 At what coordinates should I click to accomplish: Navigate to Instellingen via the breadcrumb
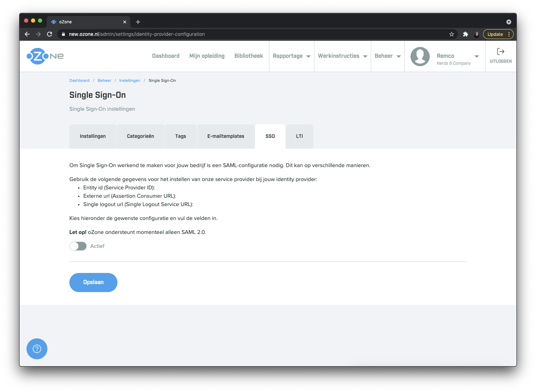130,80
